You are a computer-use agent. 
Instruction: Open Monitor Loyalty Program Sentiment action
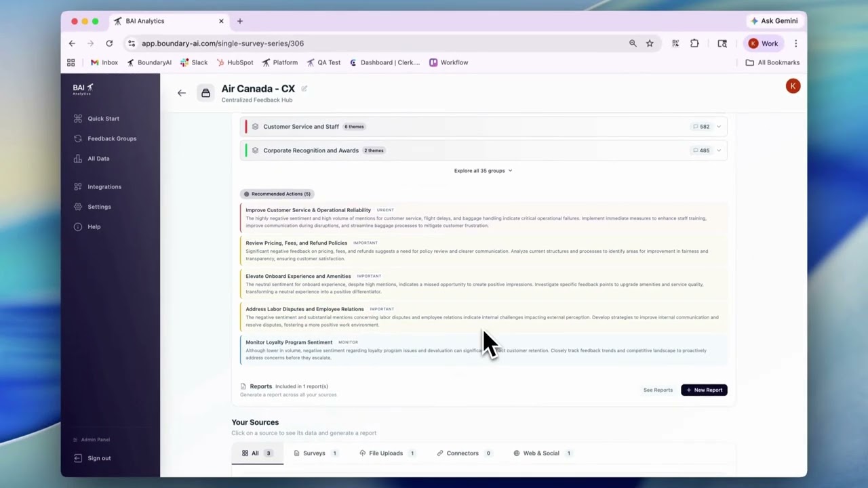tap(484, 350)
